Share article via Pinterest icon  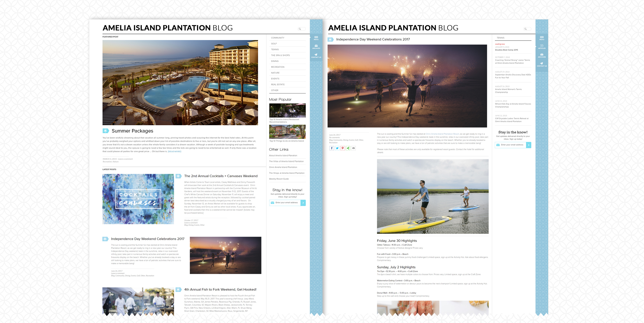343,148
